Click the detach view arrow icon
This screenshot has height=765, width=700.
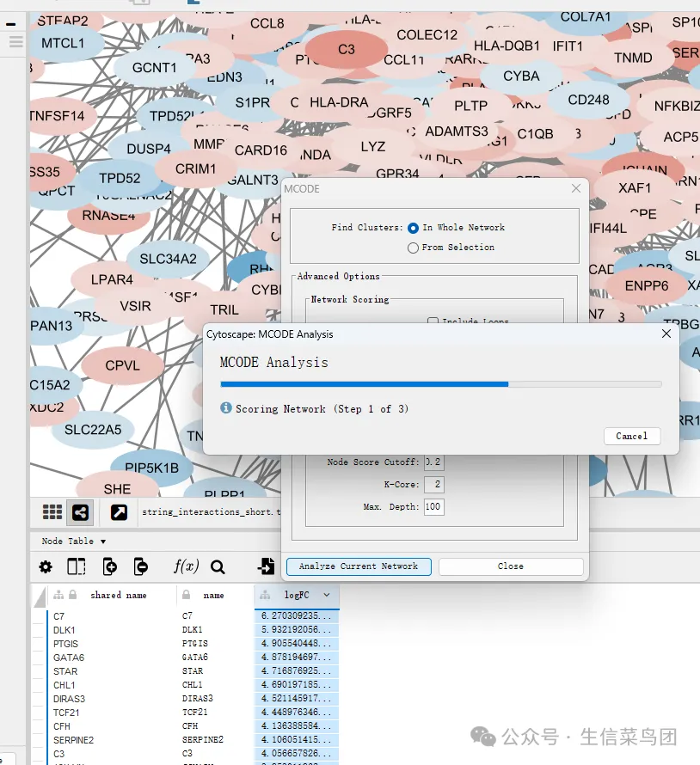(119, 512)
